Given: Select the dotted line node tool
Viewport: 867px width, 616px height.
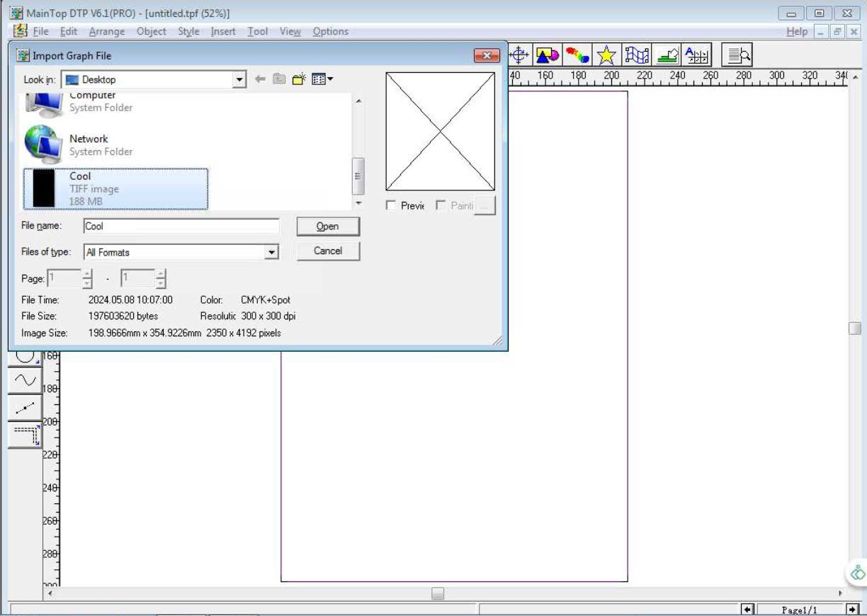Looking at the screenshot, I should point(25,407).
